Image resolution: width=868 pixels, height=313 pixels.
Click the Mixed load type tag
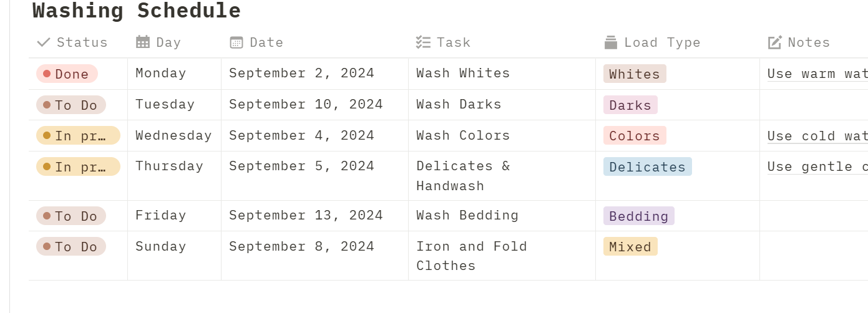coord(630,246)
